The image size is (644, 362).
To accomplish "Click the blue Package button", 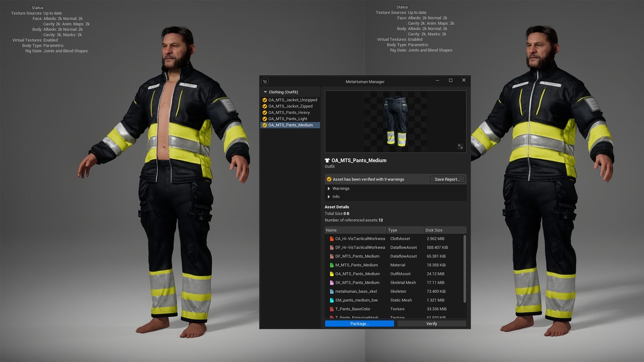I will tap(359, 324).
